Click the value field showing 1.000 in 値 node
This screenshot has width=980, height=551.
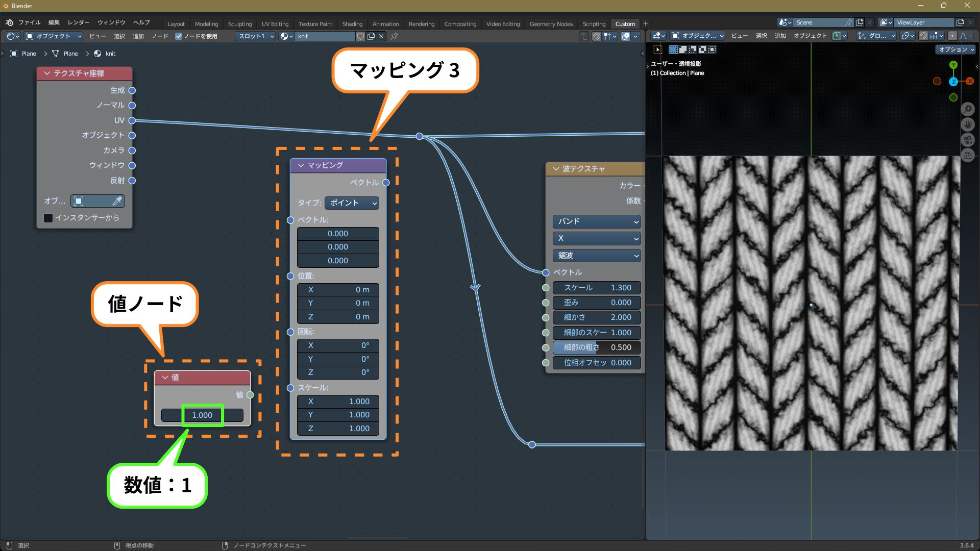(202, 415)
